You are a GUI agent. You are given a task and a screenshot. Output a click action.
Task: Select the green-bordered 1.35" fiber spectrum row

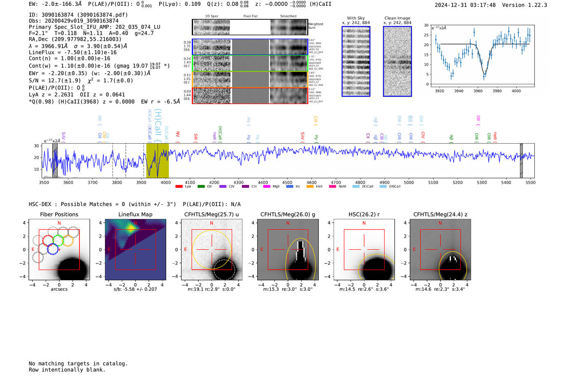pos(250,63)
